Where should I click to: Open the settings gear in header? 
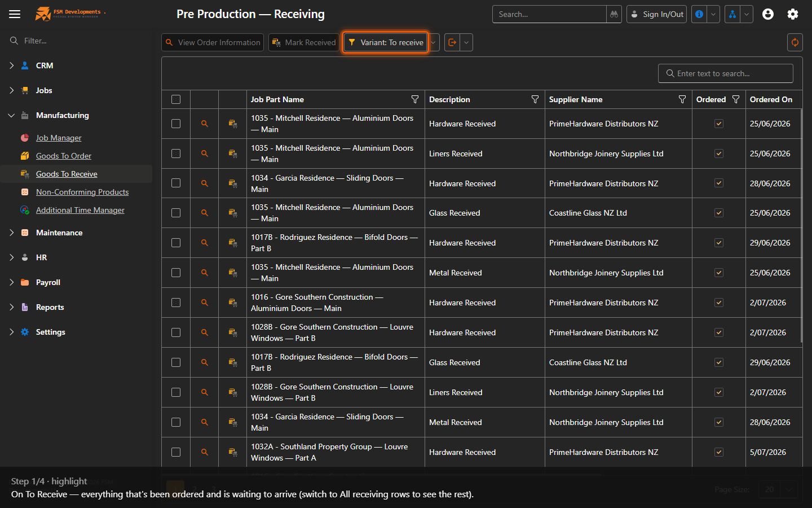coord(793,14)
